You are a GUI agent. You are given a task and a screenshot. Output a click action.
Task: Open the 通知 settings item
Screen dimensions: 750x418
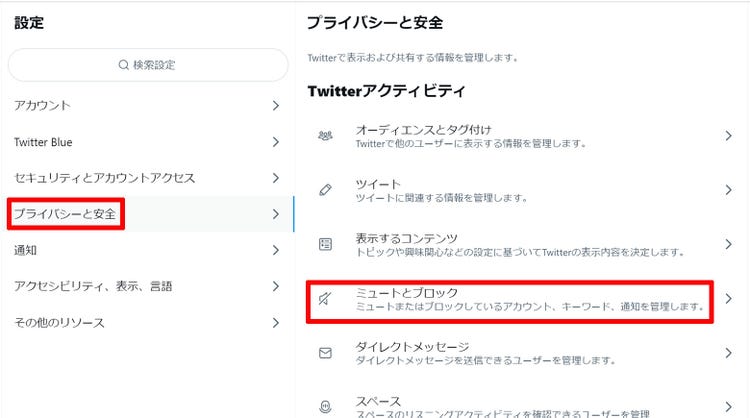147,250
